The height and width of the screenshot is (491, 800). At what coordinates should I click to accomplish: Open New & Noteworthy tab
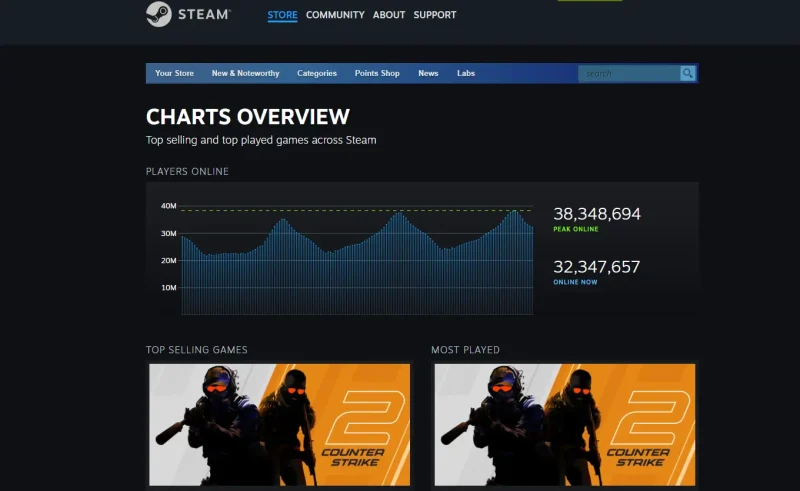click(x=245, y=73)
